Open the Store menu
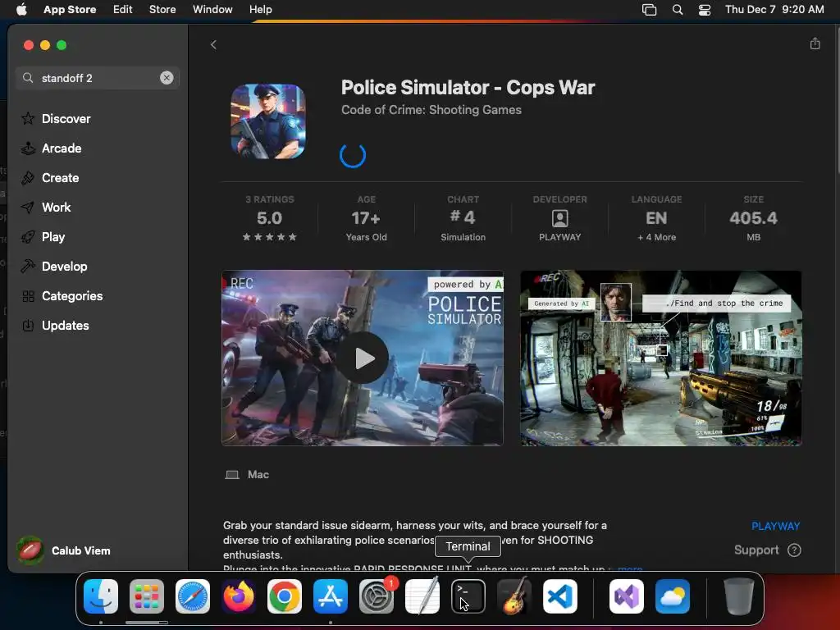This screenshot has height=630, width=840. [x=162, y=10]
